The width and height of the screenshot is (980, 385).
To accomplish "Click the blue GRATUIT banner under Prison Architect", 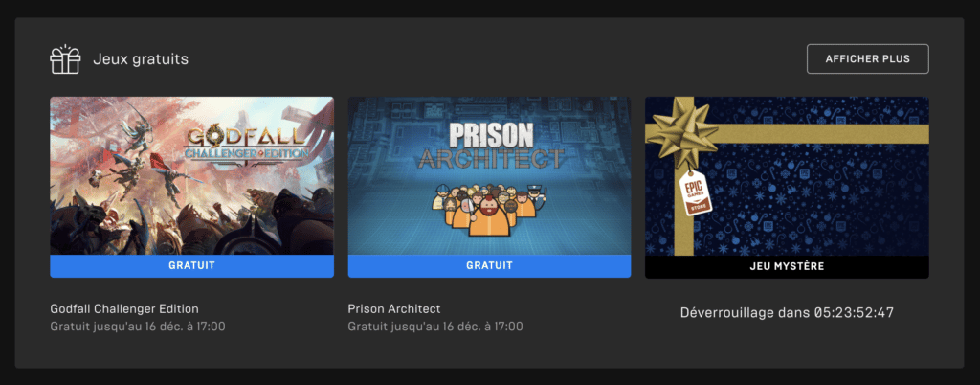I will coord(489,265).
